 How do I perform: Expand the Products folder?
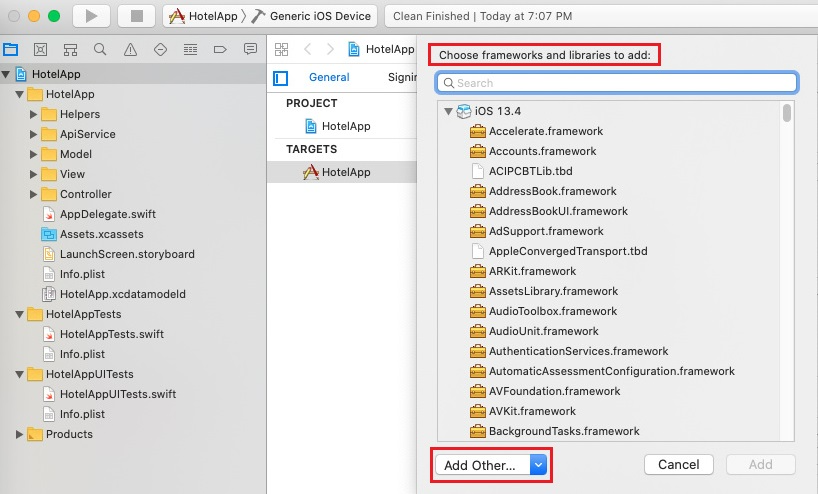[x=19, y=434]
